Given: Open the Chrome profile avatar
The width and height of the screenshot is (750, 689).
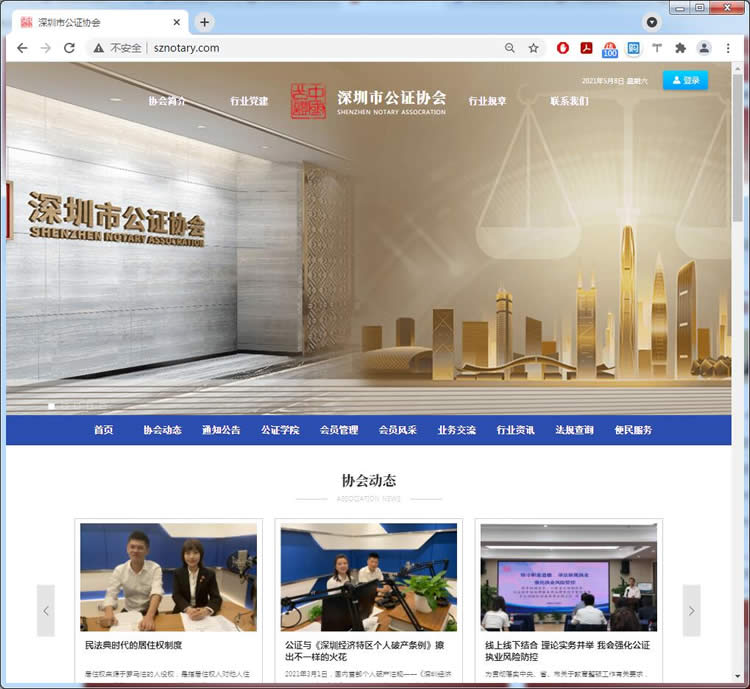Looking at the screenshot, I should 704,48.
